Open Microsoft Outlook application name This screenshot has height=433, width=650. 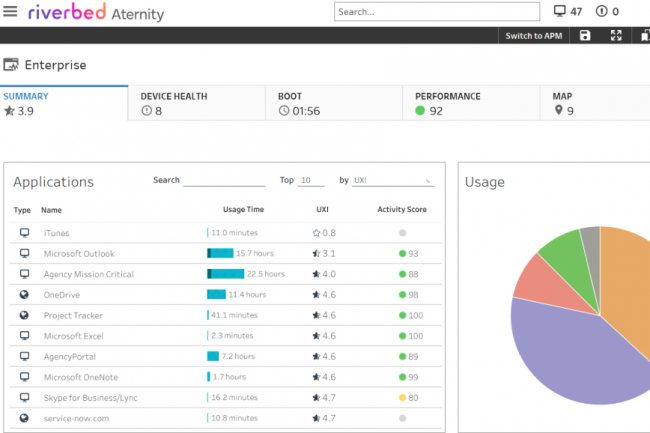pyautogui.click(x=79, y=254)
